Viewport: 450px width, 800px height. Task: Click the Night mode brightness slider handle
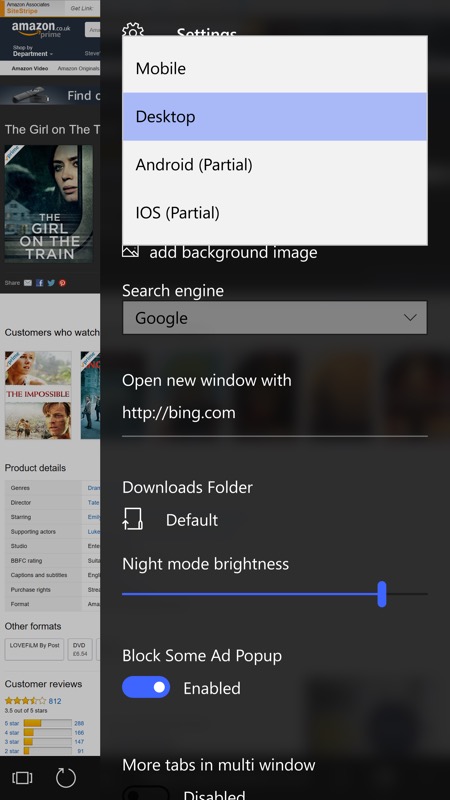click(x=382, y=594)
